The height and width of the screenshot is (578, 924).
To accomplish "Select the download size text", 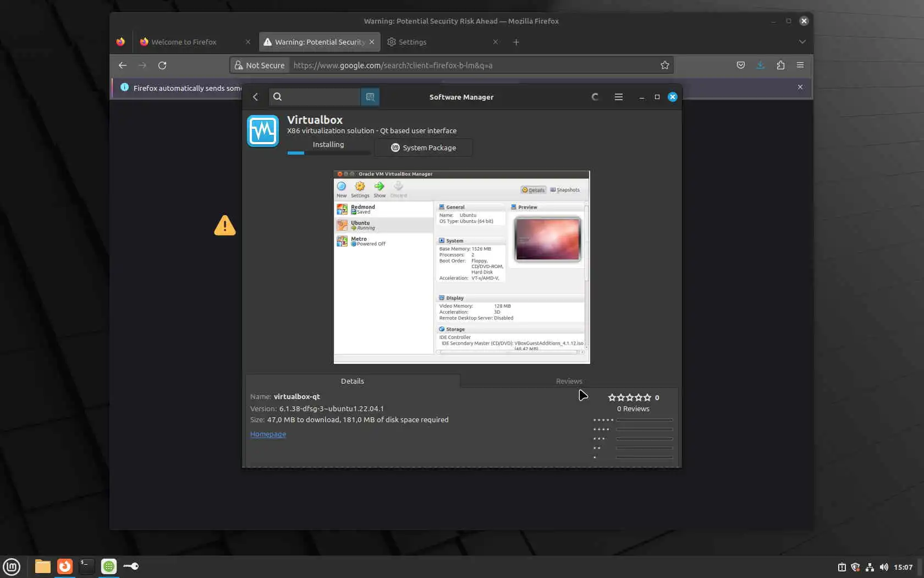I will tap(358, 419).
